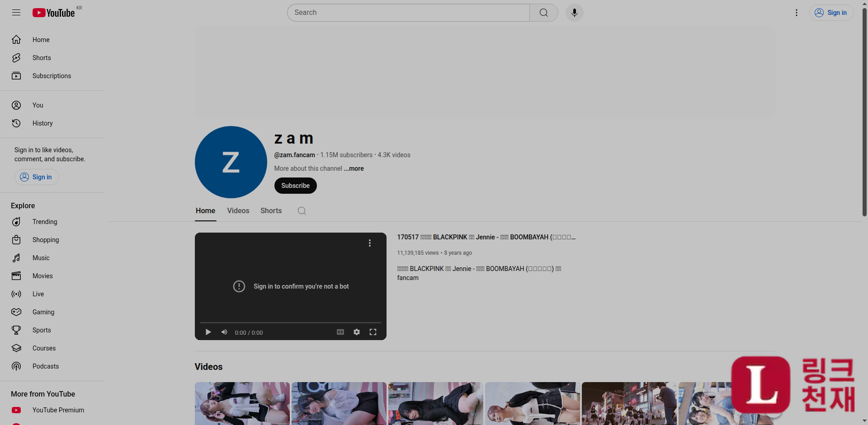
Task: Open the top-right settings kebab menu
Action: pyautogui.click(x=797, y=13)
